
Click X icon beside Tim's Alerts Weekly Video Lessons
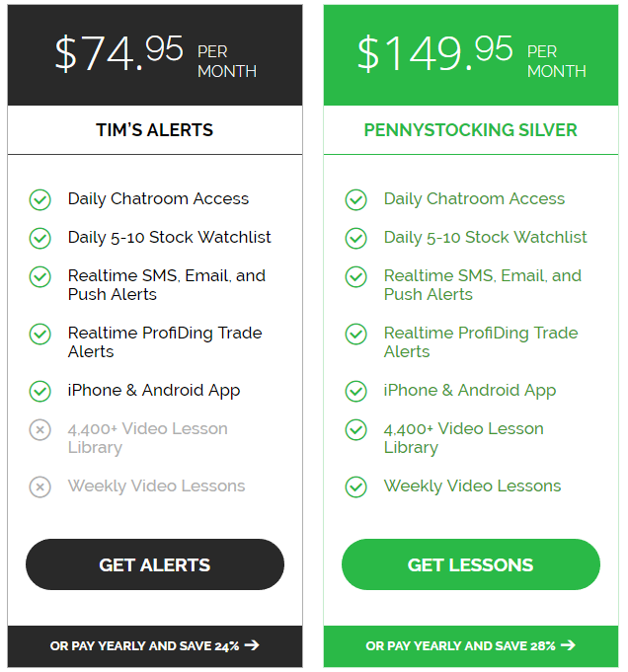(39, 486)
